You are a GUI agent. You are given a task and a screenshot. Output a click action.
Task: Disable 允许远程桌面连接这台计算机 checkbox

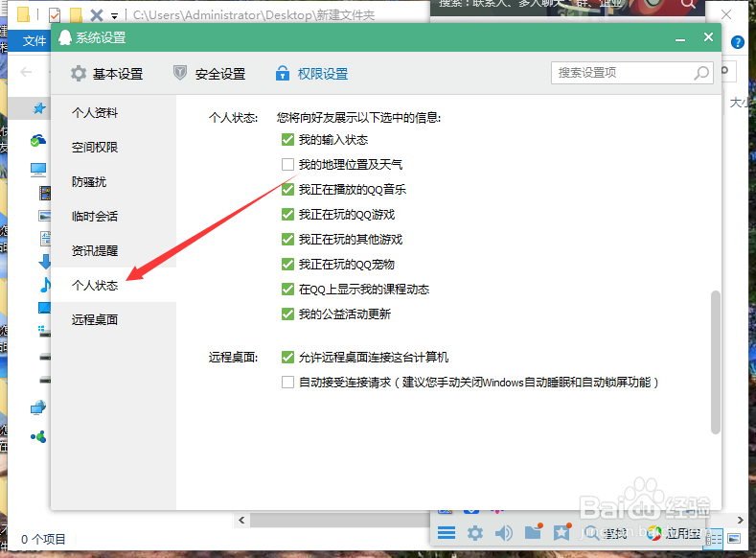pos(287,358)
